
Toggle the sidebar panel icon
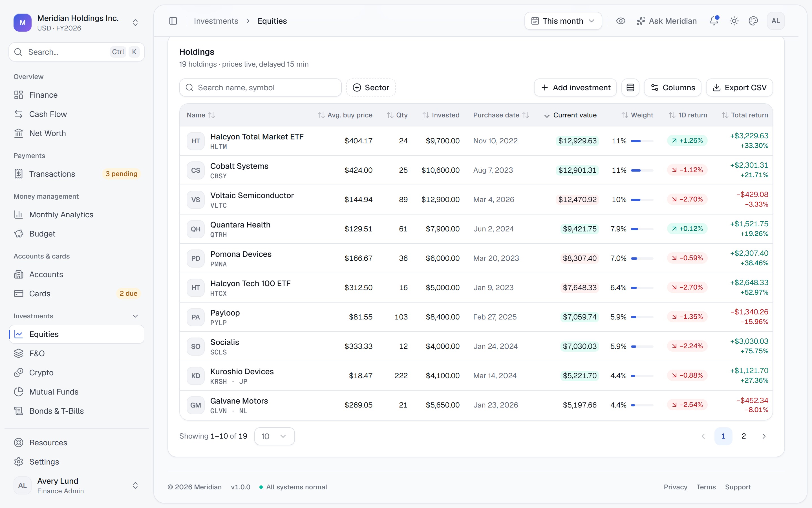[x=173, y=21]
